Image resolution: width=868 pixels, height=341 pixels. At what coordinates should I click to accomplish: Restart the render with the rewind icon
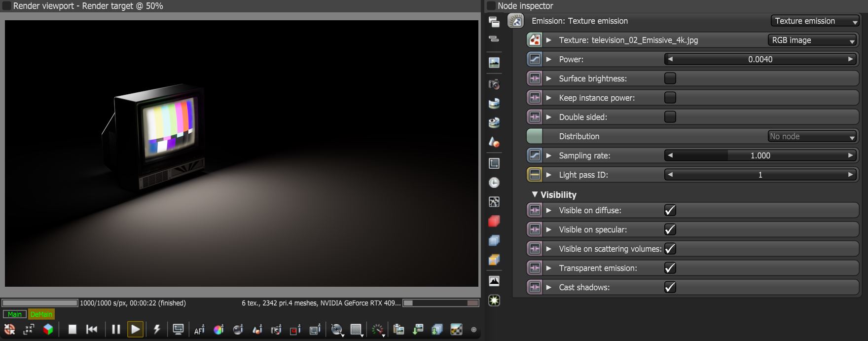click(x=92, y=329)
